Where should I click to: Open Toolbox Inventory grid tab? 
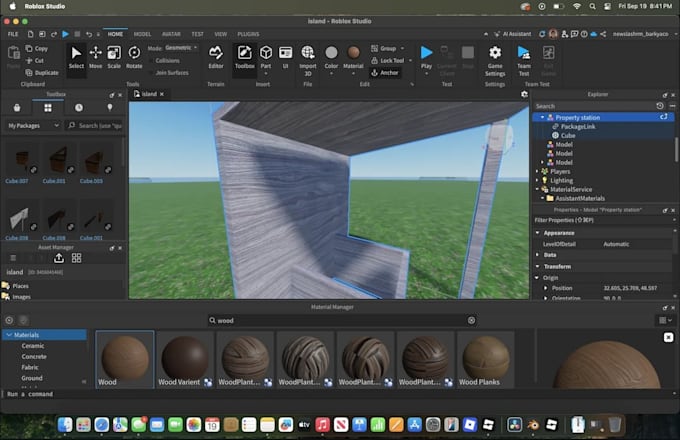point(48,108)
